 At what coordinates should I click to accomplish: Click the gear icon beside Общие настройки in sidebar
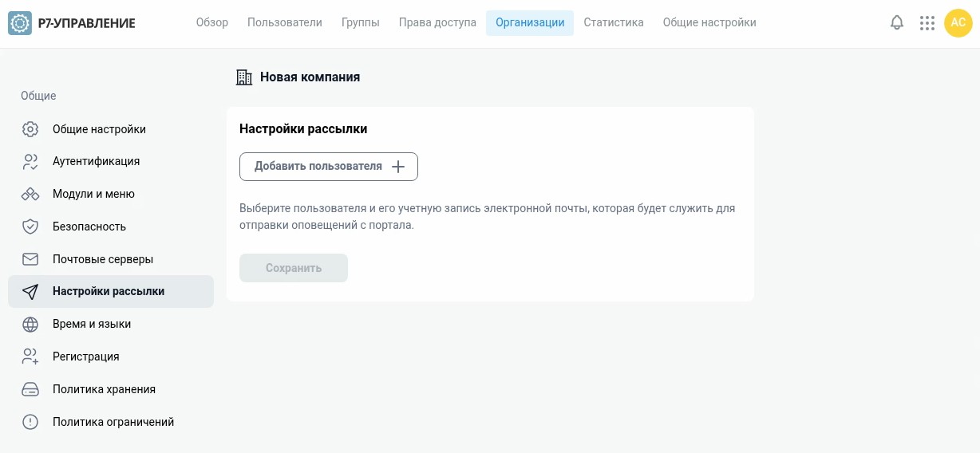30,129
